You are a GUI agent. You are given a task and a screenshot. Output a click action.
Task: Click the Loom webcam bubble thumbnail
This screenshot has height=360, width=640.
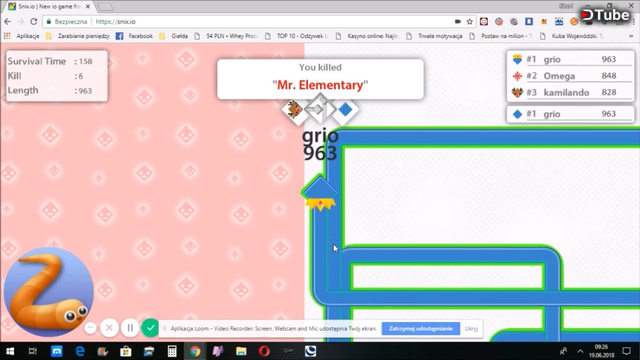pyautogui.click(x=49, y=292)
